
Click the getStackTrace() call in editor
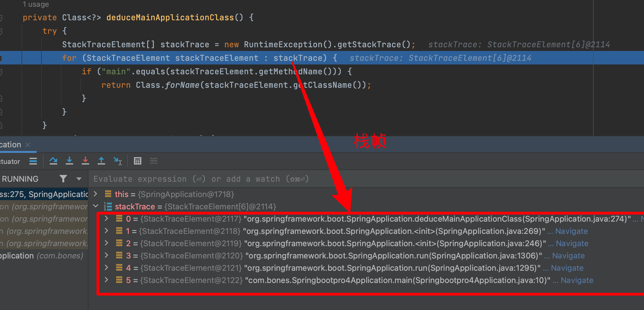click(x=374, y=45)
